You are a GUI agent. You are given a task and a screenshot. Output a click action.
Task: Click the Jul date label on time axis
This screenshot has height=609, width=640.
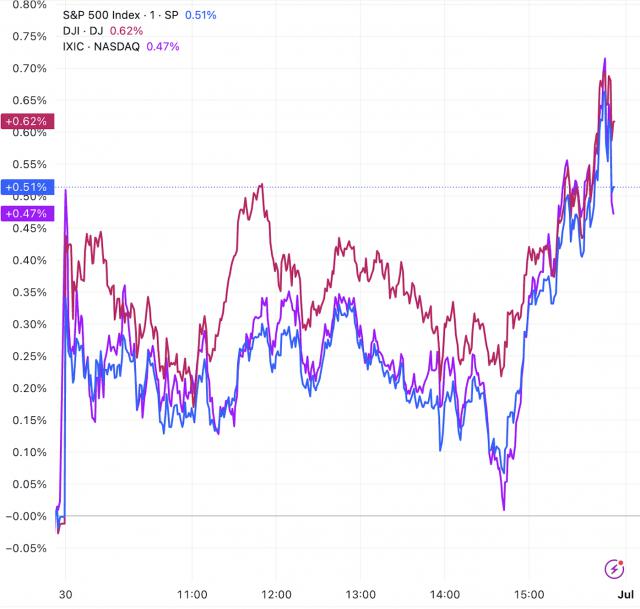pyautogui.click(x=621, y=592)
